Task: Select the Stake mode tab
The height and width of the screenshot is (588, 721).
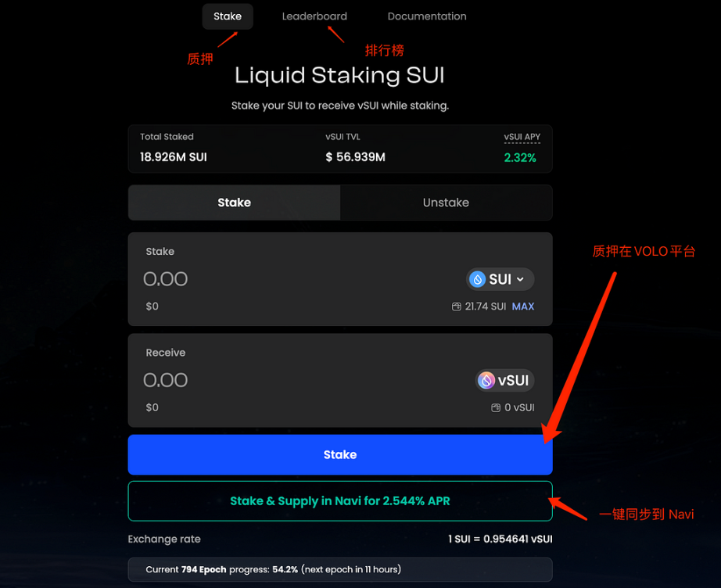Action: tap(234, 203)
